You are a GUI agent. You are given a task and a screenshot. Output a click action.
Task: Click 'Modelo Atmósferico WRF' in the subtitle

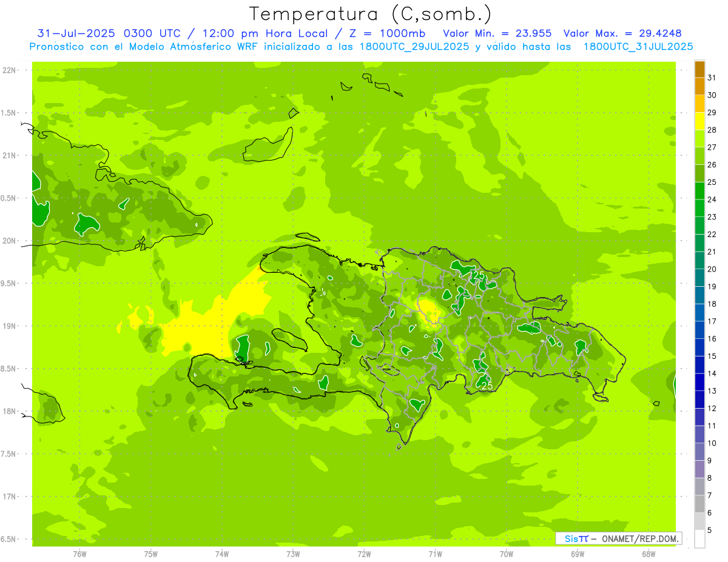[x=193, y=47]
